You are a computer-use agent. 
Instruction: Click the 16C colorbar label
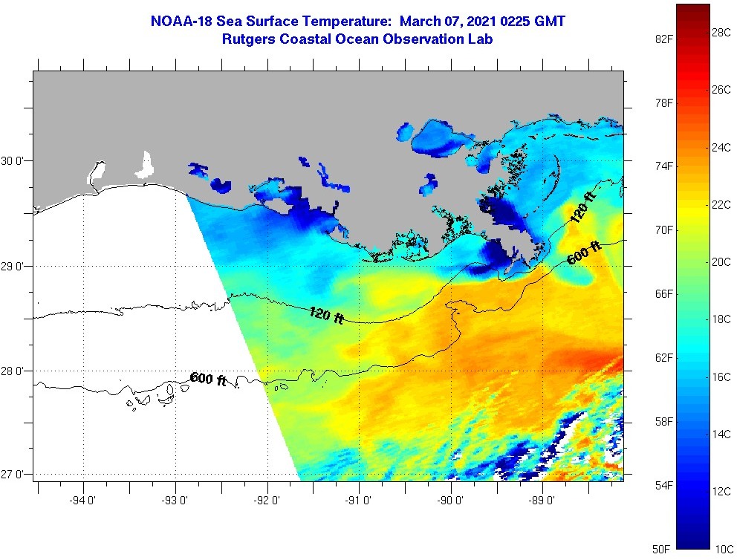(721, 377)
